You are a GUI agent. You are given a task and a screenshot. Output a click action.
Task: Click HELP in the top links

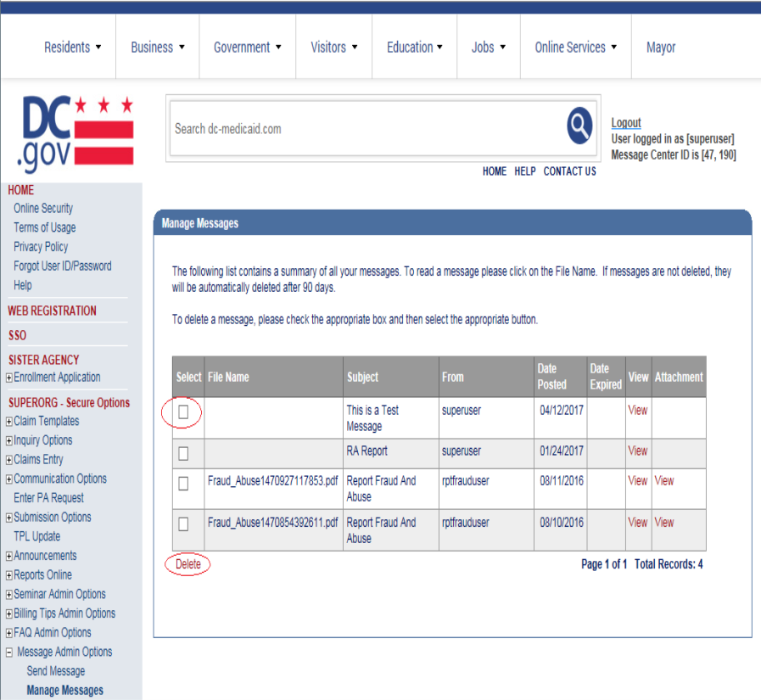524,171
